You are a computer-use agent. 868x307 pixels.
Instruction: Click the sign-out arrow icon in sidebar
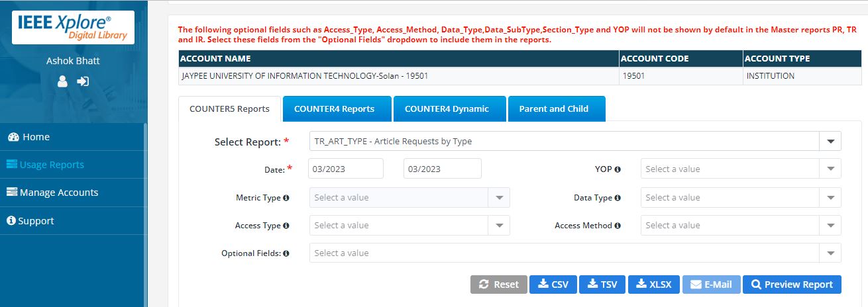(83, 81)
